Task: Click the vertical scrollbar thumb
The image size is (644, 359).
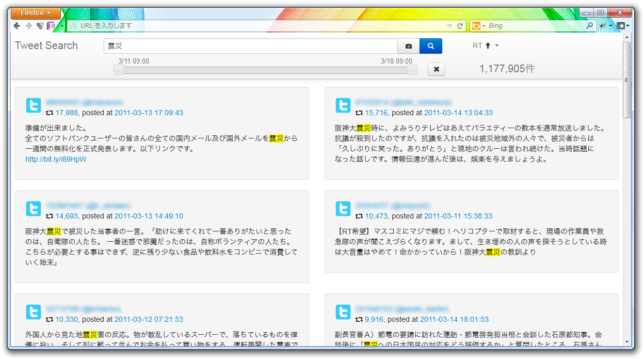Action: click(x=627, y=80)
